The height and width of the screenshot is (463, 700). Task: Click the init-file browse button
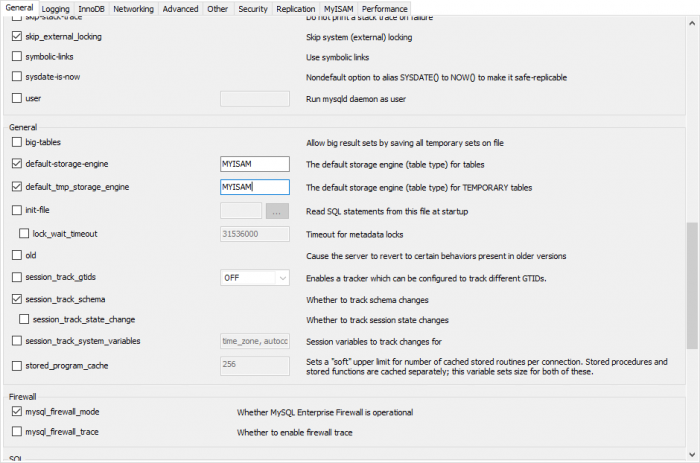[x=277, y=211]
